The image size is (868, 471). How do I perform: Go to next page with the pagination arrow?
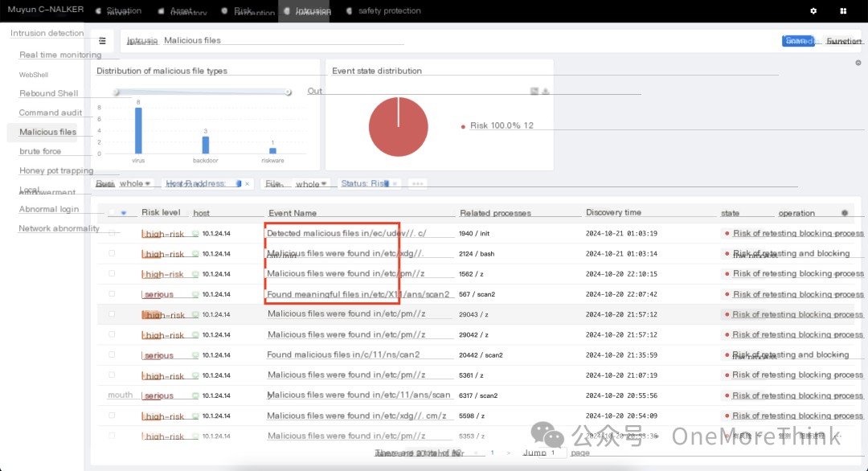tap(509, 453)
